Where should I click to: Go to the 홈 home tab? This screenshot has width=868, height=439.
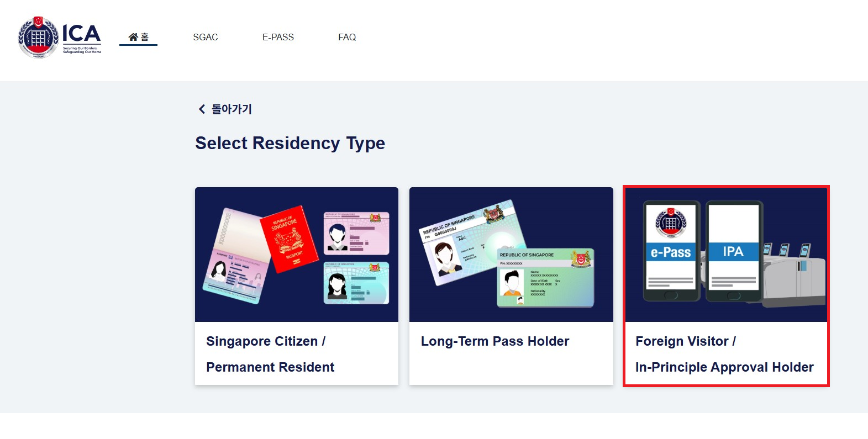tap(139, 37)
